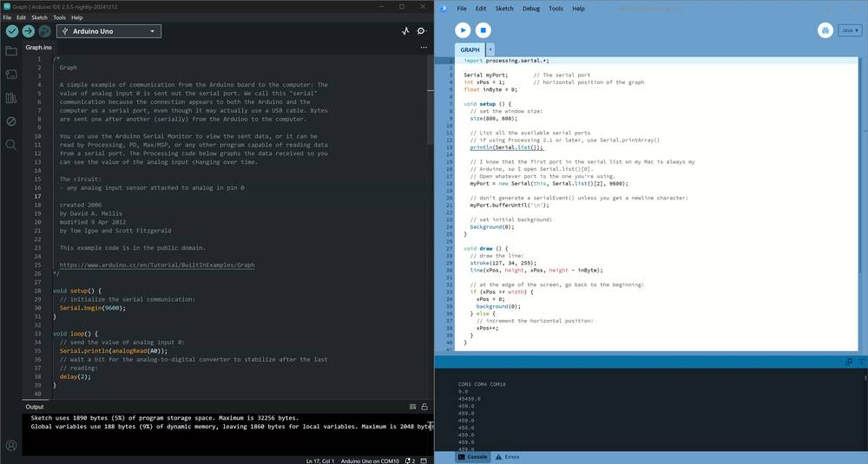Viewport: 868px width, 464px height.
Task: Start debugging with the Arduino debug button
Action: [x=45, y=31]
